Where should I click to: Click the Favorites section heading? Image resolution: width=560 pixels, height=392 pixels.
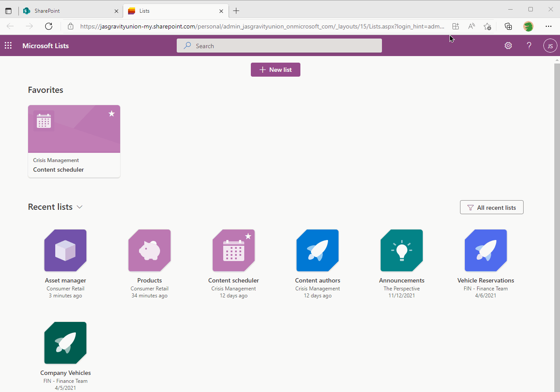tap(46, 90)
